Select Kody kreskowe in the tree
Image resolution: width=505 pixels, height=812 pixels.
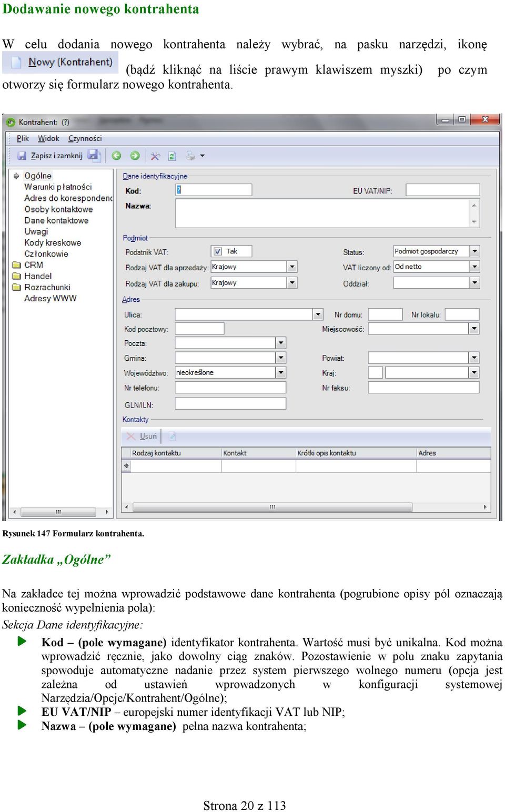pos(53,242)
